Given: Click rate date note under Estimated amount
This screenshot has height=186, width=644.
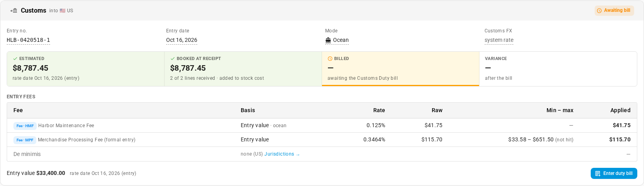Looking at the screenshot, I should pyautogui.click(x=46, y=78).
